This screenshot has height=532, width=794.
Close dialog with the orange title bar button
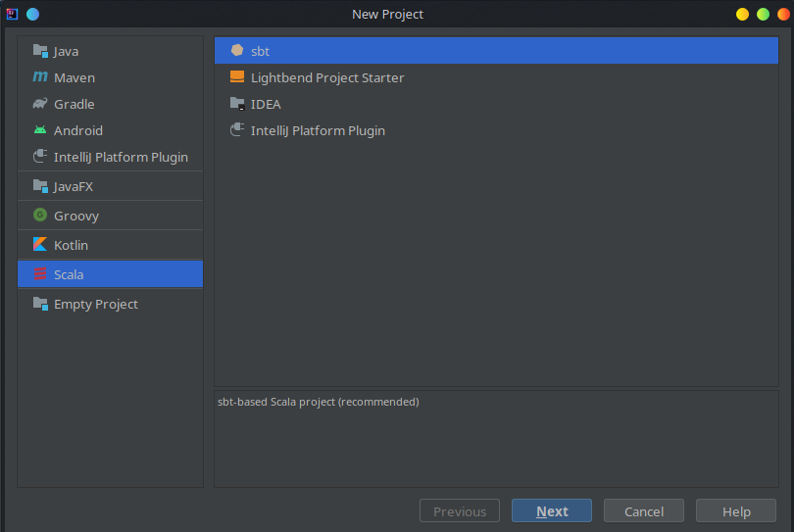pos(783,14)
